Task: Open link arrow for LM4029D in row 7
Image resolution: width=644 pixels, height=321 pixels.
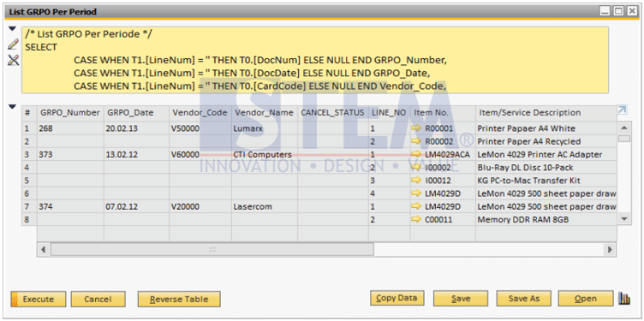Action: [x=416, y=206]
